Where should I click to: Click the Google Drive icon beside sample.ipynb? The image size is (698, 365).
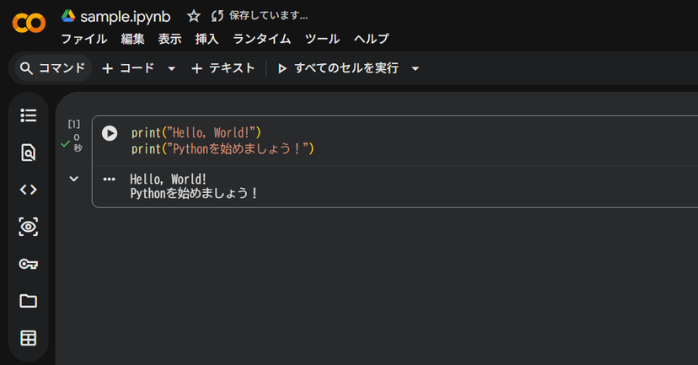(x=68, y=16)
